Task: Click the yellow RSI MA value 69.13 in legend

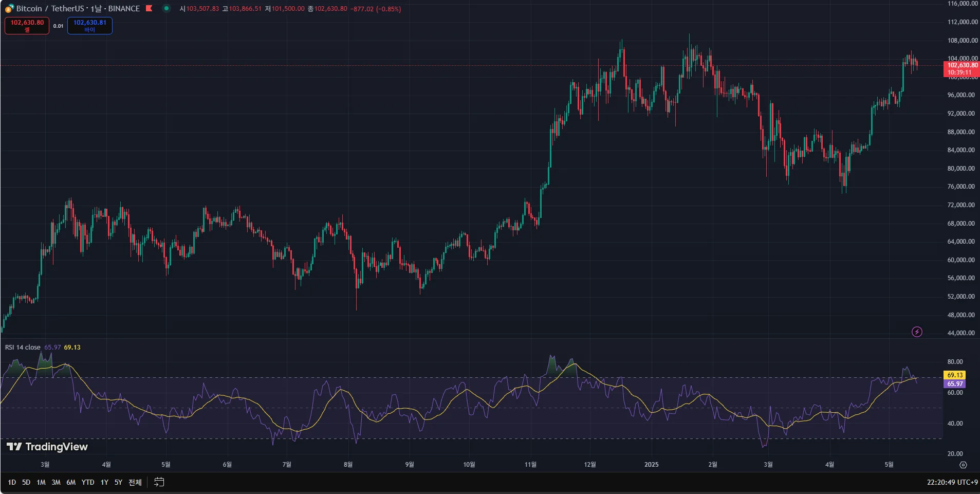Action: [x=72, y=347]
